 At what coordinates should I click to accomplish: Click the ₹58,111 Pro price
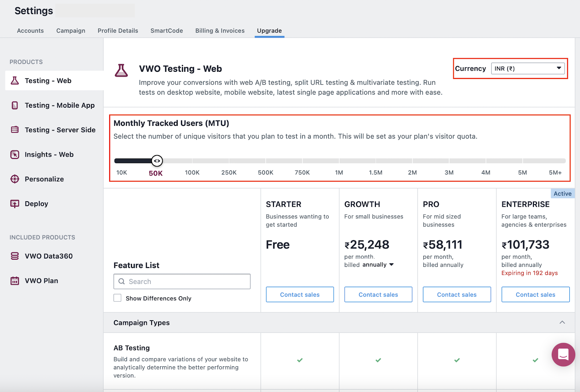tap(443, 245)
